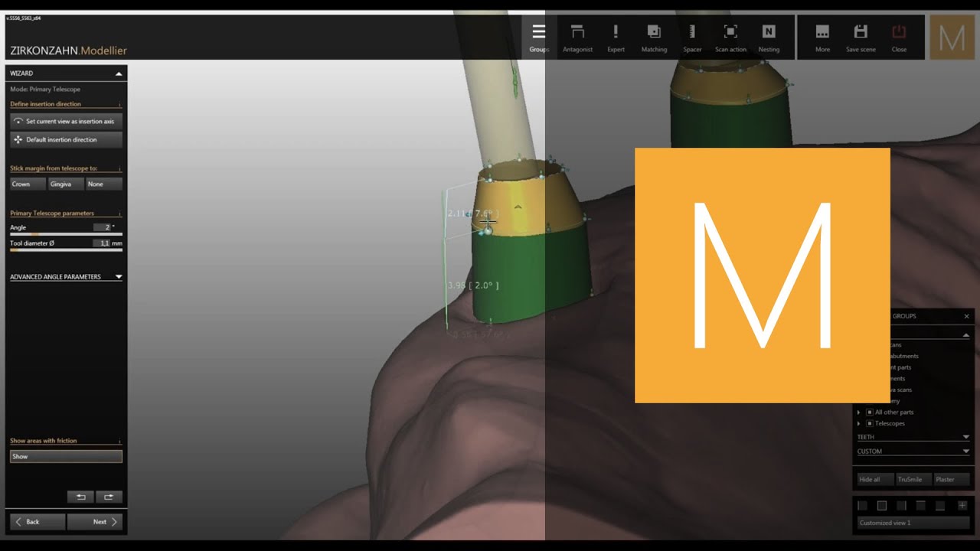The width and height of the screenshot is (980, 551).
Task: Click the undo arrow button in wizard
Action: 80,497
